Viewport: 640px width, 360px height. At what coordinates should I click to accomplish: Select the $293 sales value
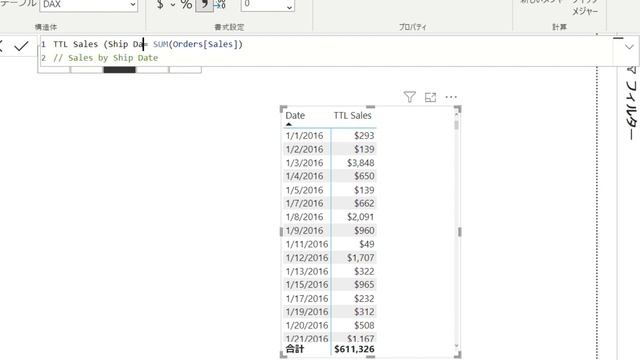364,136
